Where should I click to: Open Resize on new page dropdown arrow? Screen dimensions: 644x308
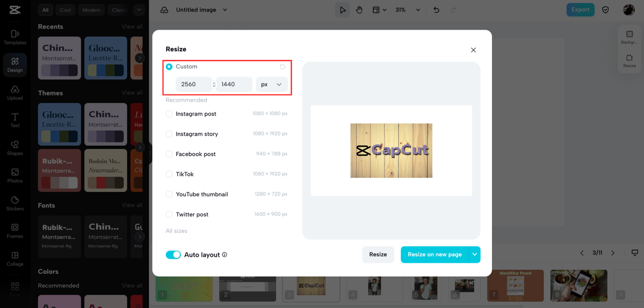pyautogui.click(x=474, y=255)
